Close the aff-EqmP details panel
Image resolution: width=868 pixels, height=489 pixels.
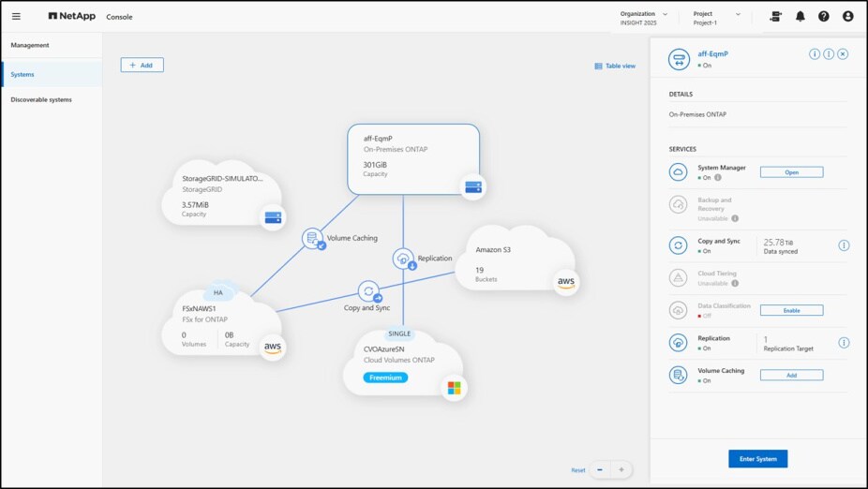click(843, 54)
